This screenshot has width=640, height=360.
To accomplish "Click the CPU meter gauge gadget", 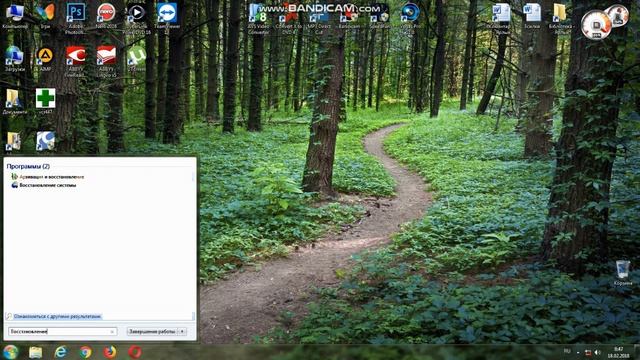I will (596, 25).
